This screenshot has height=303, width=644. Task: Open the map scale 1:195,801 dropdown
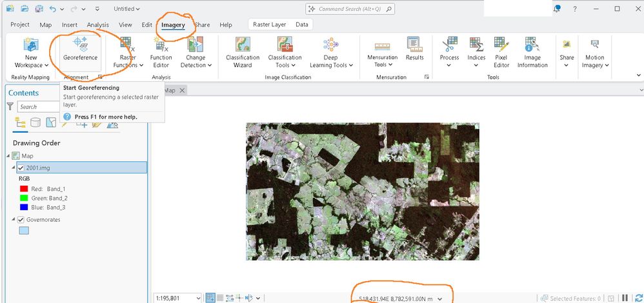199,298
